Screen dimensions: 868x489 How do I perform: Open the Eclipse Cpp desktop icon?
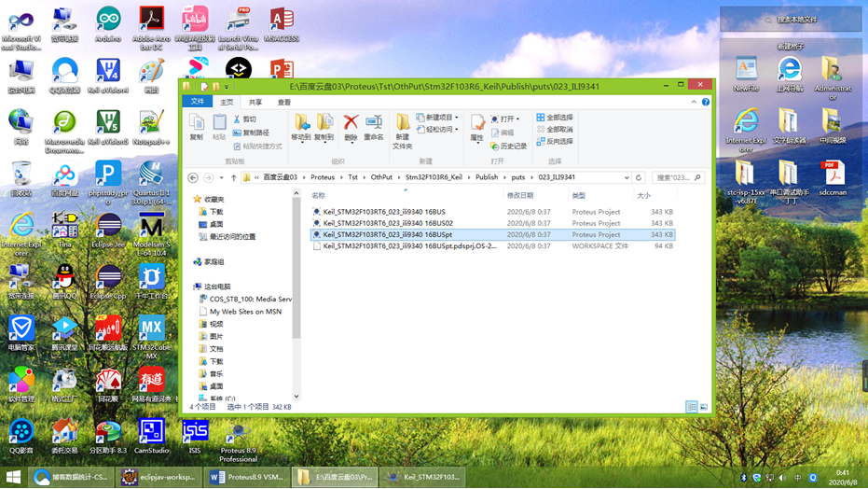tap(108, 283)
